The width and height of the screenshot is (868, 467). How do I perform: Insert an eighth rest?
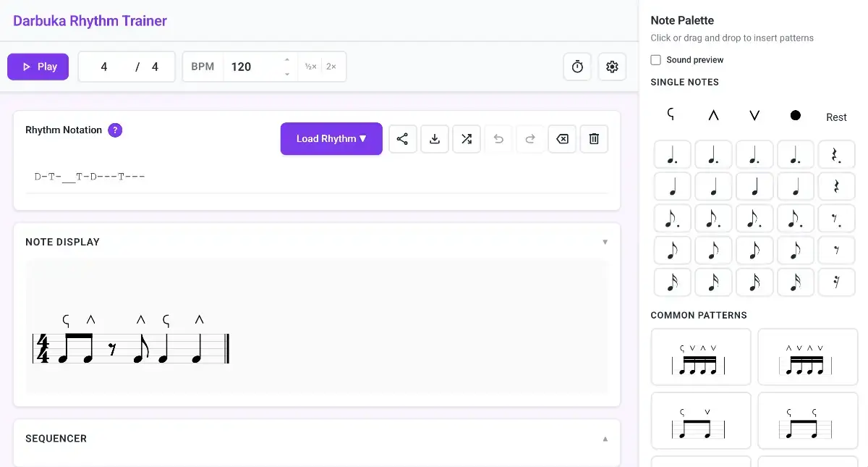tap(837, 250)
